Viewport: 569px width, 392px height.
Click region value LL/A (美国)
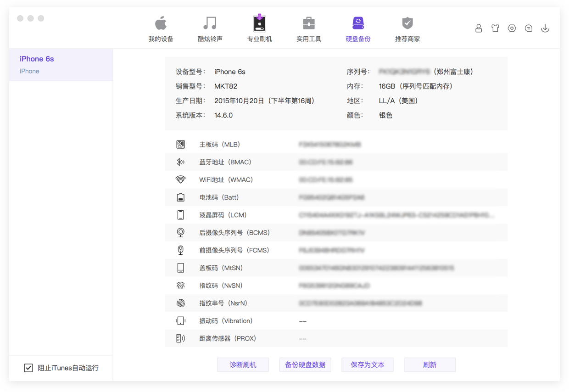pos(399,101)
